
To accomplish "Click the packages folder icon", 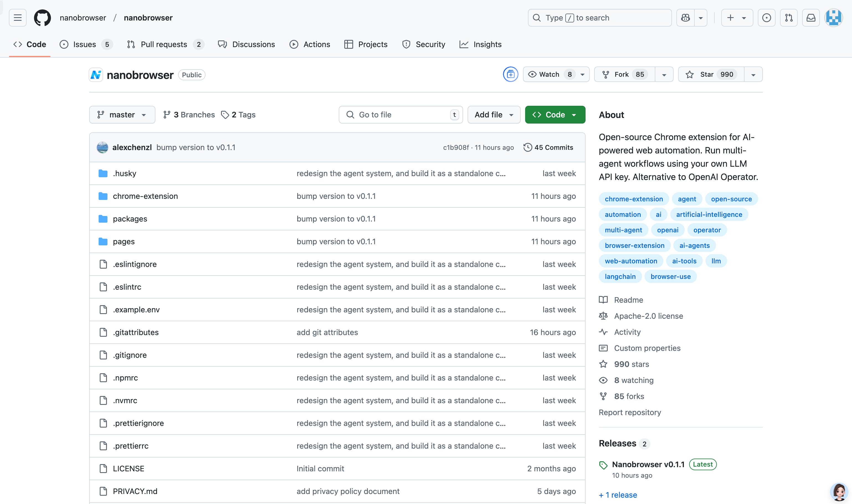I will coord(103,219).
